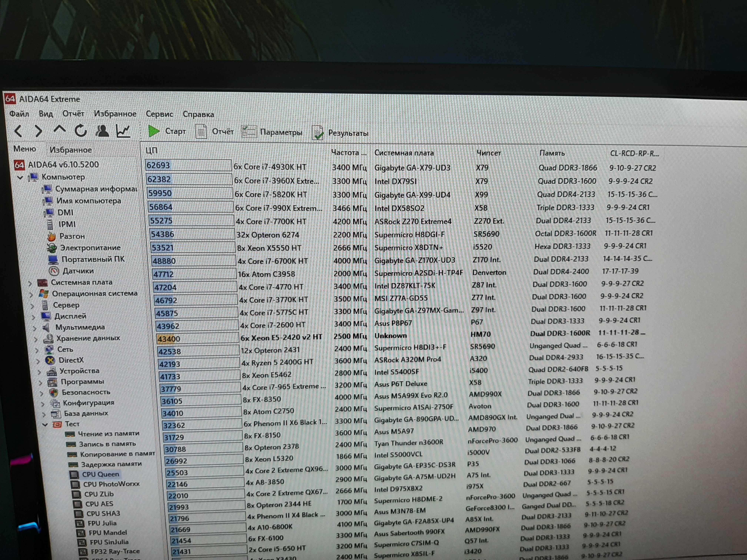Select the highlighted 43400 Xeon E5-2420 bar
The image size is (747, 560).
click(198, 339)
